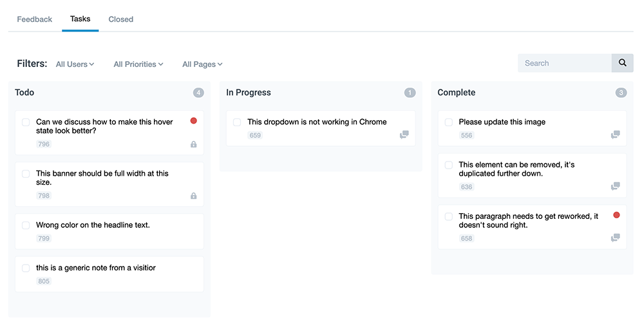The image size is (644, 329).
Task: Click the search magnifier button
Action: click(622, 63)
